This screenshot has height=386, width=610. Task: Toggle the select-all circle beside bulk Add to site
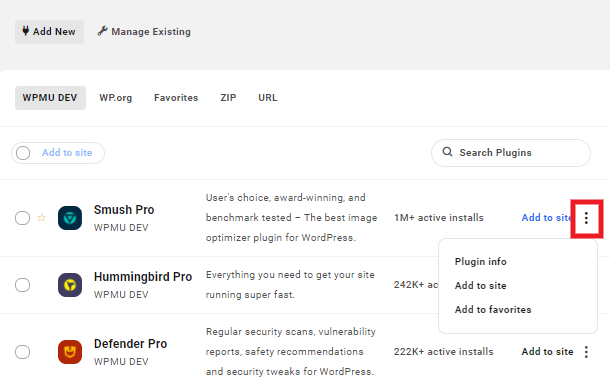tap(23, 153)
